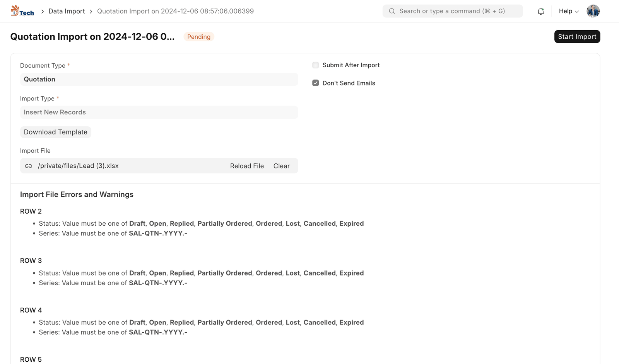The width and height of the screenshot is (619, 364).
Task: Reload the imported file
Action: [247, 166]
